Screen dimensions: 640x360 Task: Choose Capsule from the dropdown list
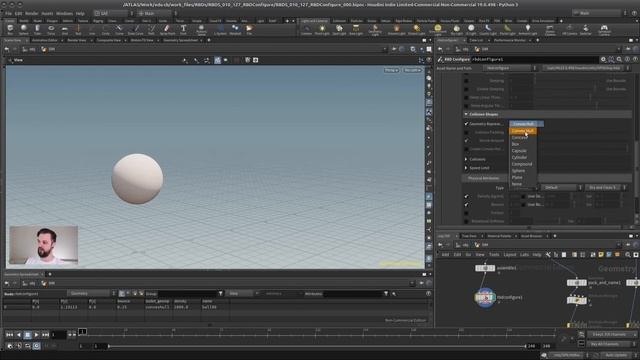[x=519, y=151]
